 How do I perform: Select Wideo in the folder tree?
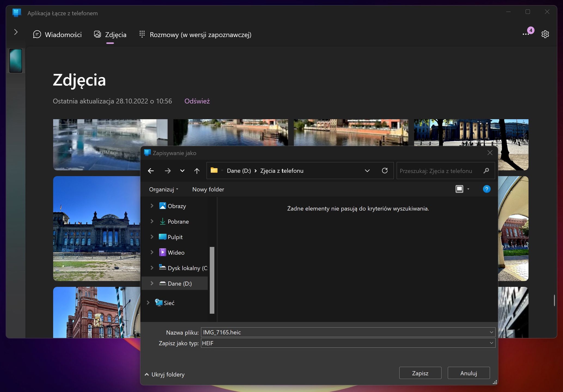pos(176,253)
